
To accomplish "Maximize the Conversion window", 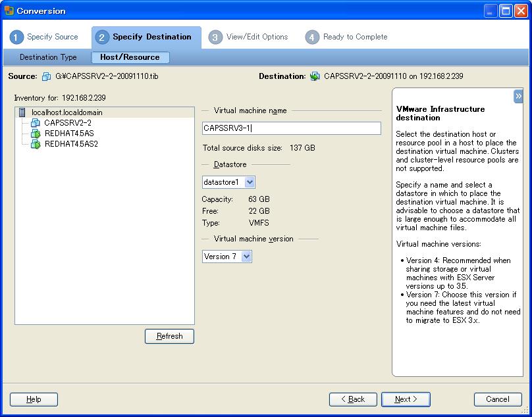I will [506, 11].
